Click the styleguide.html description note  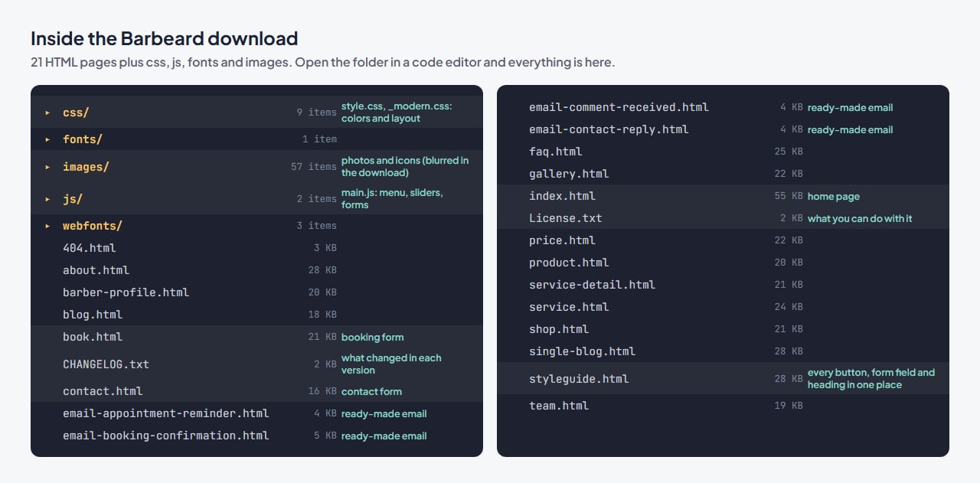871,379
